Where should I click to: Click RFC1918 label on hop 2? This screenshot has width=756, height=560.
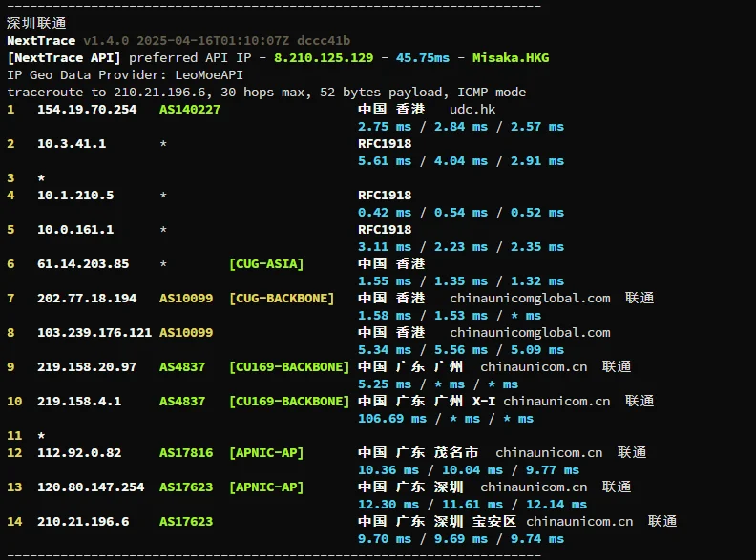pyautogui.click(x=385, y=144)
